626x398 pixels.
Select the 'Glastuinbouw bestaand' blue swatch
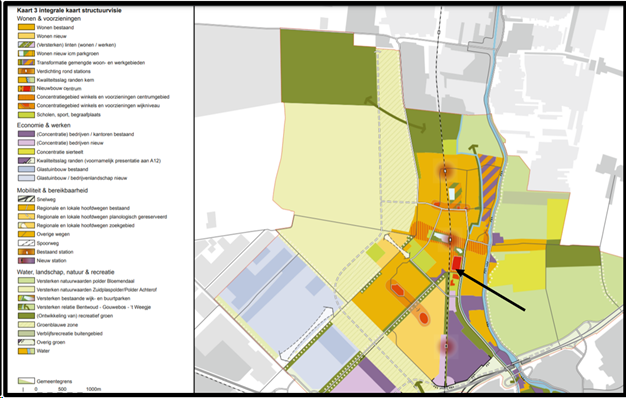click(x=26, y=170)
